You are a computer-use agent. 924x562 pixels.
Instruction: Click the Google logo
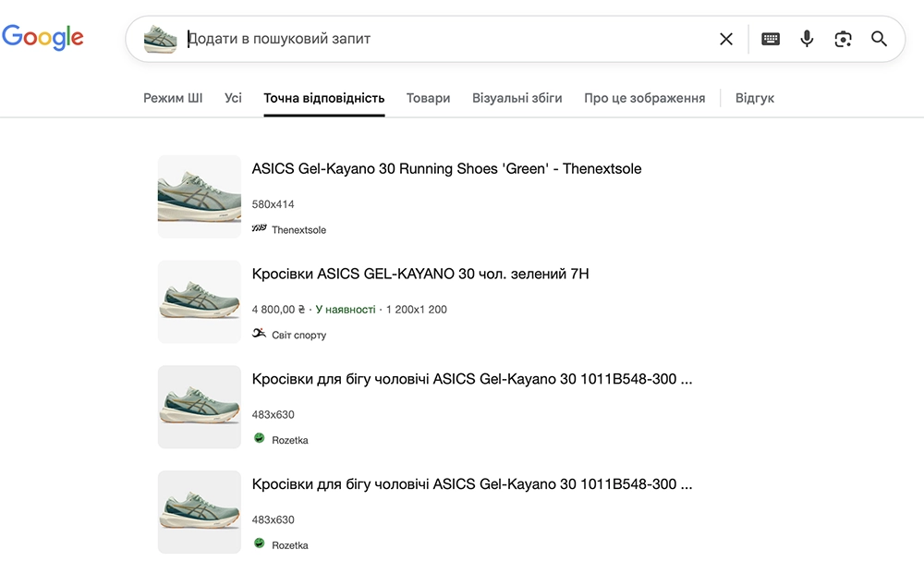click(x=43, y=38)
